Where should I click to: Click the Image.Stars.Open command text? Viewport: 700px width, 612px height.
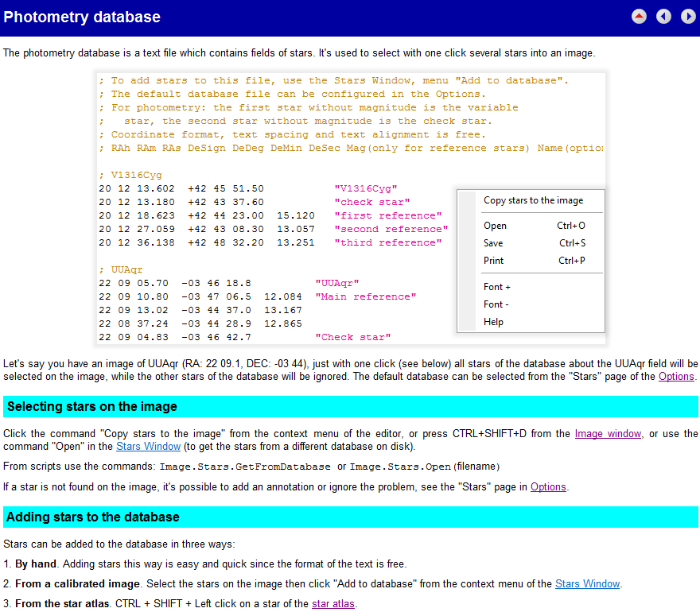tap(400, 467)
